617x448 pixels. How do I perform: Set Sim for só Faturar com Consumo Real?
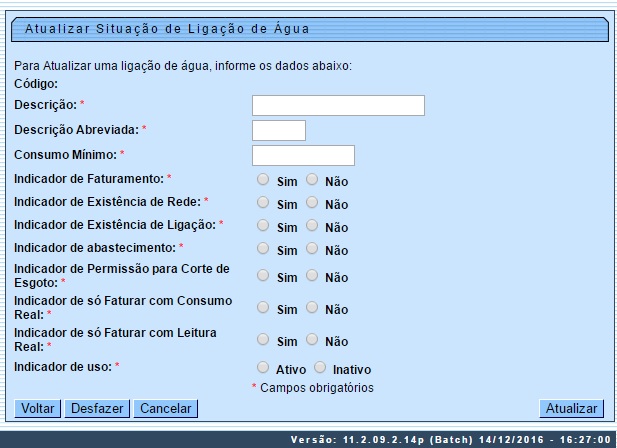(x=263, y=307)
